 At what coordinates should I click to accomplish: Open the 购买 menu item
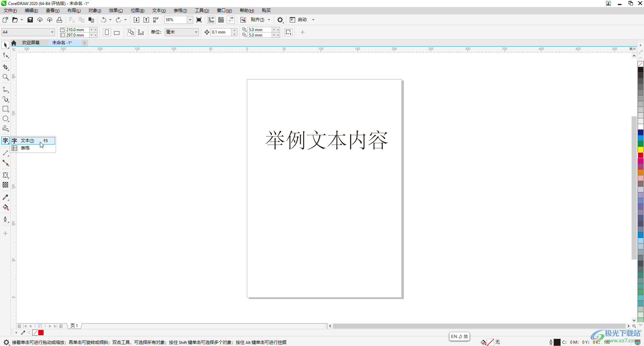[x=266, y=11]
